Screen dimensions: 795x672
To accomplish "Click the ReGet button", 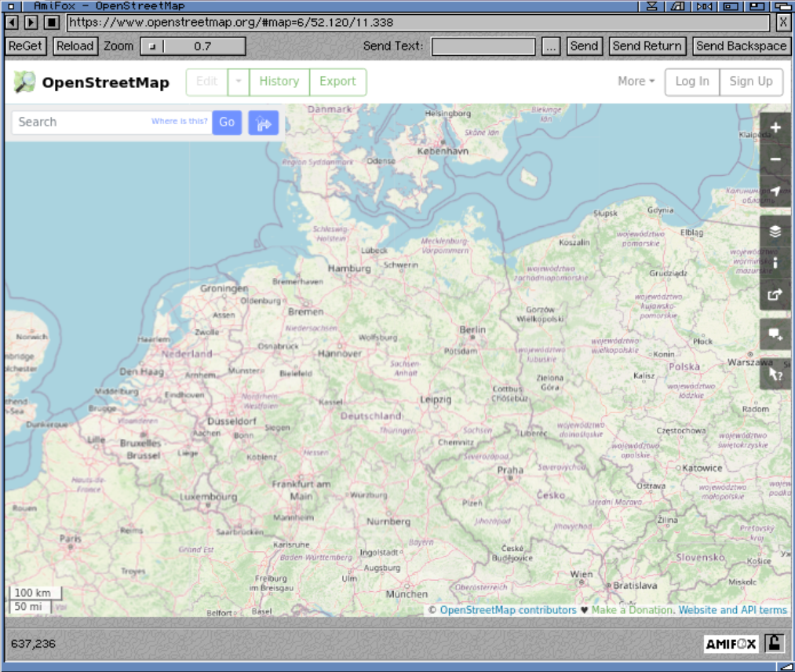I will click(25, 46).
